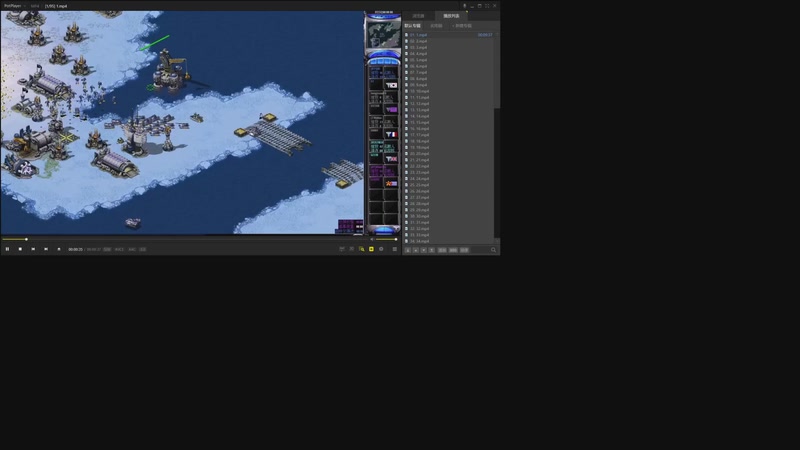Stop video playback

(20, 249)
